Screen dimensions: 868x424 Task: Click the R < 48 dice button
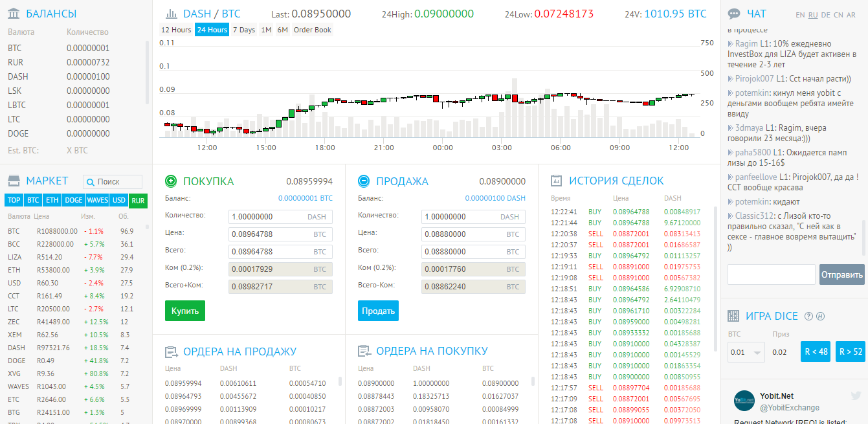[x=816, y=351]
